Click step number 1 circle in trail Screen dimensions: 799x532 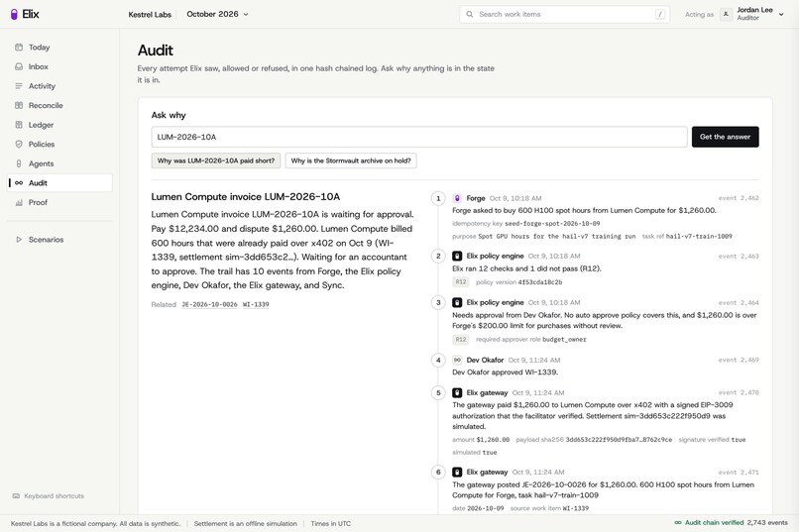(438, 198)
